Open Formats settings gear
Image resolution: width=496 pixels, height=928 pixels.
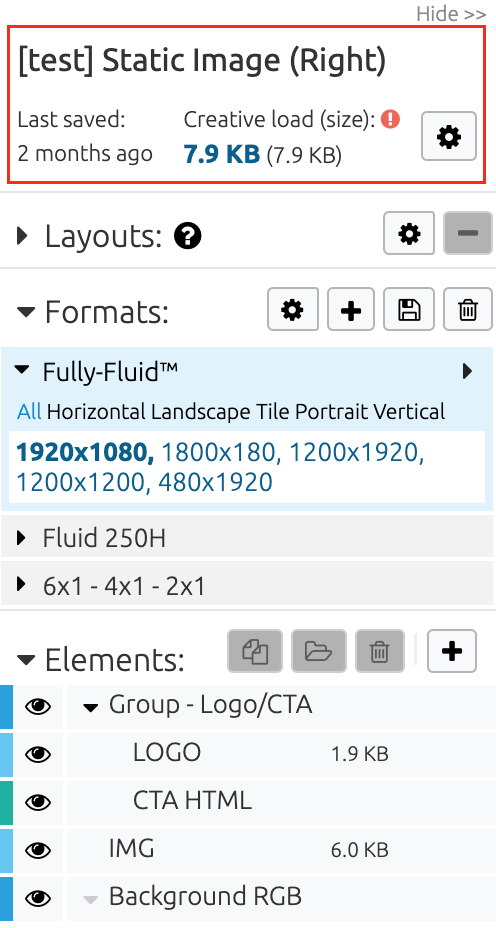[293, 309]
